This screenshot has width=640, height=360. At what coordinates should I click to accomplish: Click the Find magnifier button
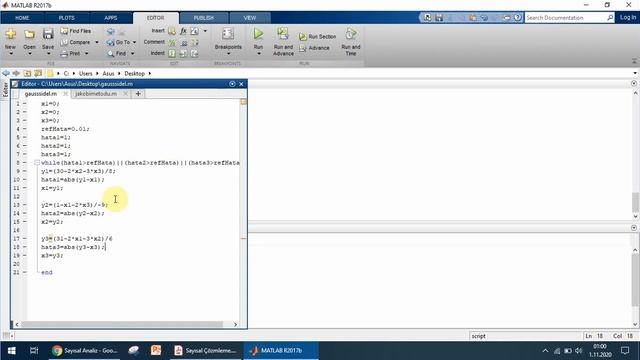[117, 53]
